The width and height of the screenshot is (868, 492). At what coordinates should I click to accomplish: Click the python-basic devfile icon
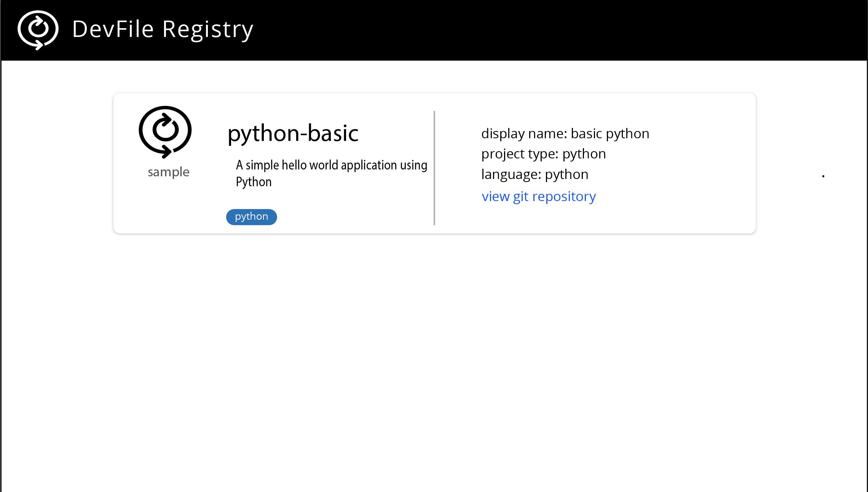(x=165, y=132)
